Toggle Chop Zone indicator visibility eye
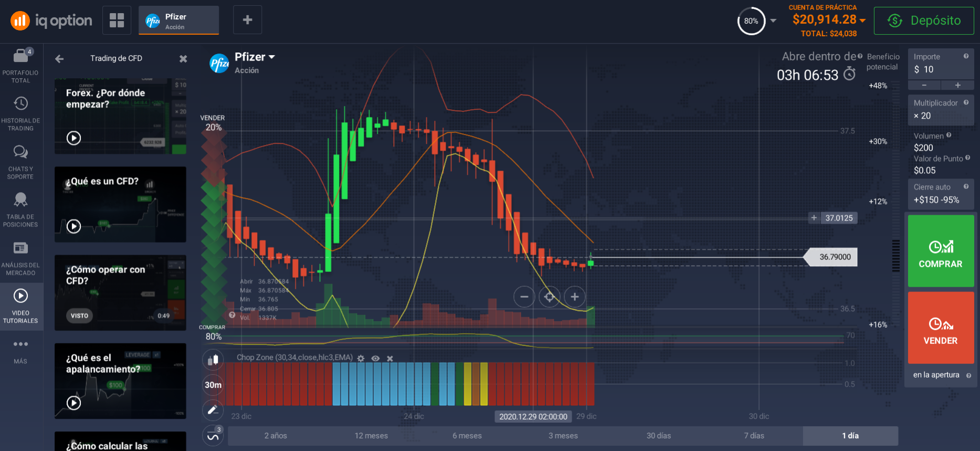Viewport: 980px width, 451px height. click(375, 358)
